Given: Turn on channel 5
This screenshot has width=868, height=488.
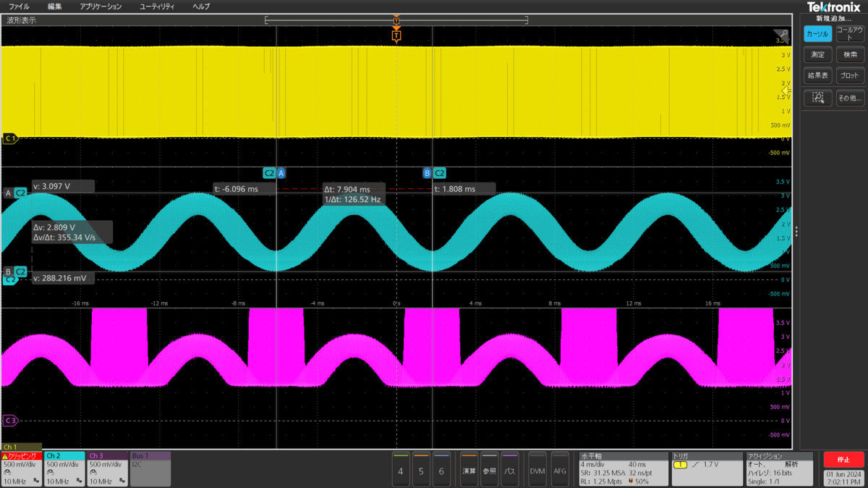Looking at the screenshot, I should (x=421, y=469).
